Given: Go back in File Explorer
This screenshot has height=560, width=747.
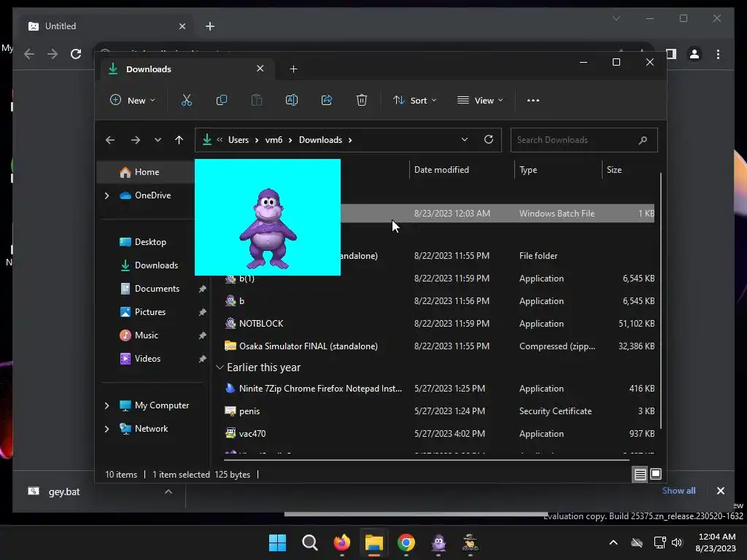Looking at the screenshot, I should point(110,140).
